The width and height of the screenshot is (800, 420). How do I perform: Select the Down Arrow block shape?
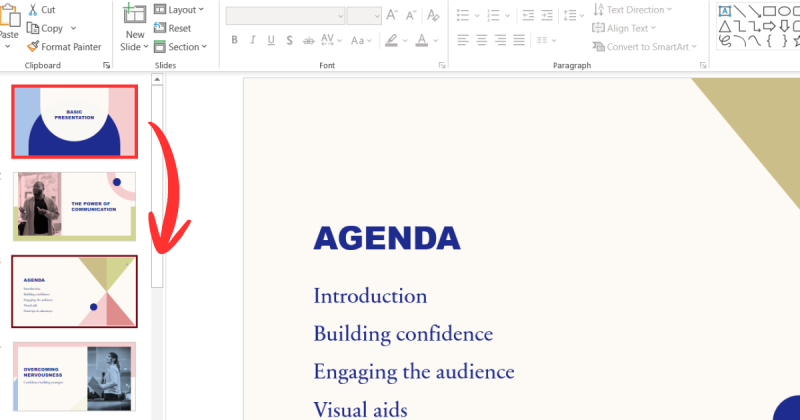pos(784,26)
